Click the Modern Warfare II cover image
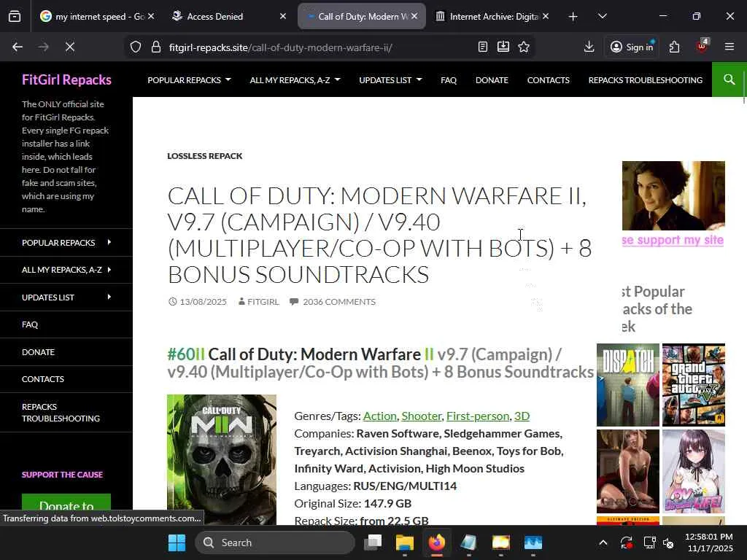The width and height of the screenshot is (747, 560). click(x=222, y=459)
